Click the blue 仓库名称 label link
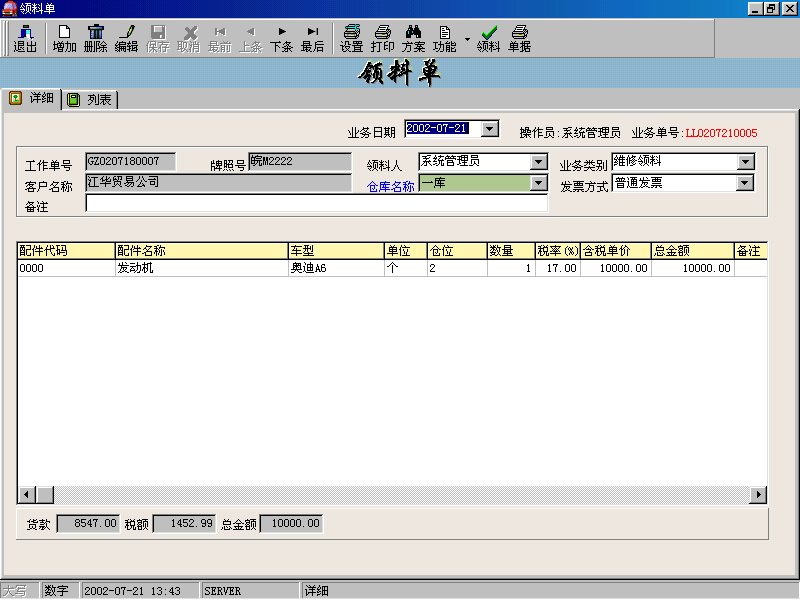This screenshot has height=600, width=800. pyautogui.click(x=390, y=187)
